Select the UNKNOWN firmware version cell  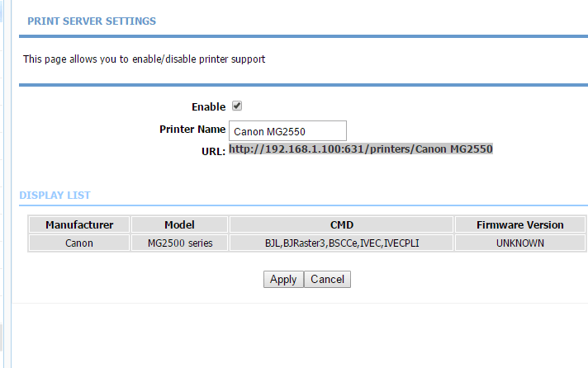click(x=520, y=243)
